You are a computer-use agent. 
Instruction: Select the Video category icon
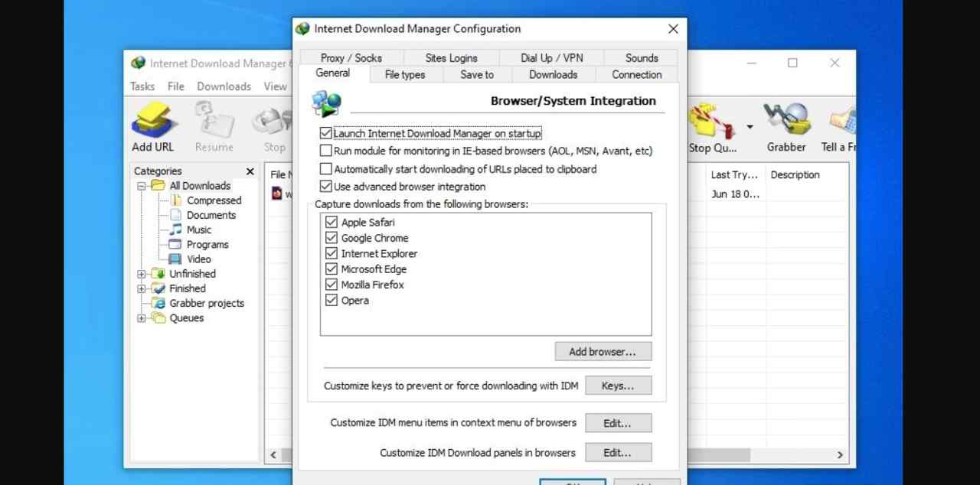click(175, 259)
